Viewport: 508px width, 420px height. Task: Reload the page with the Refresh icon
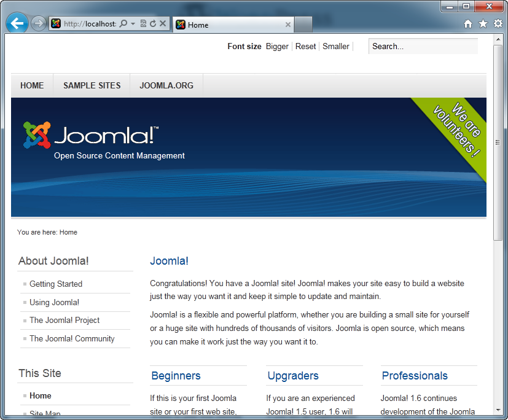153,23
